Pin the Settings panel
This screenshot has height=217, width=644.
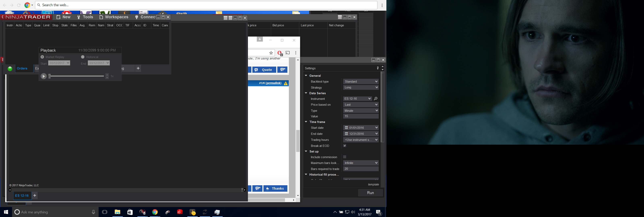(378, 68)
